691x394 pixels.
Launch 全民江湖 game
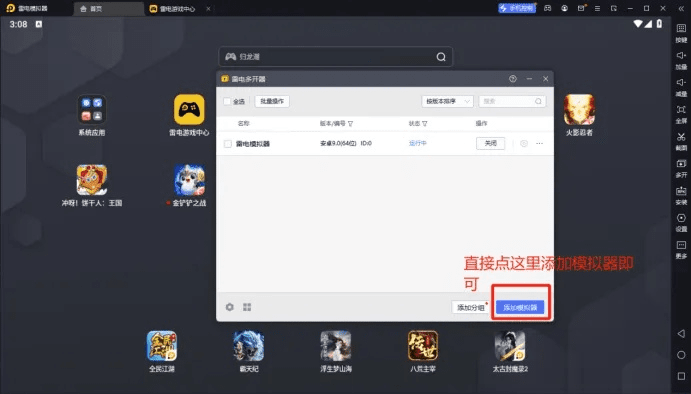click(x=162, y=346)
